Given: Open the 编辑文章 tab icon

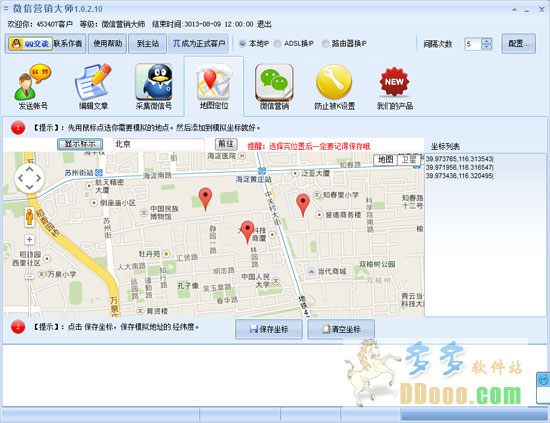Looking at the screenshot, I should tap(93, 87).
